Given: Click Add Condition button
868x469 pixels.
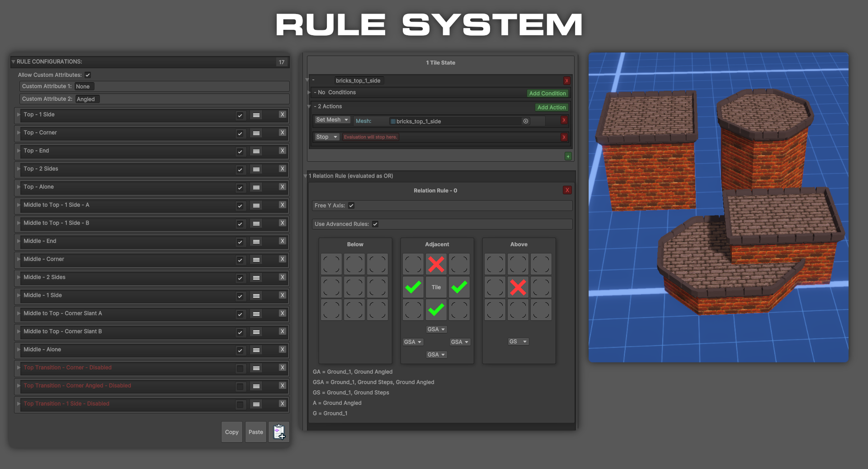Looking at the screenshot, I should pyautogui.click(x=547, y=94).
